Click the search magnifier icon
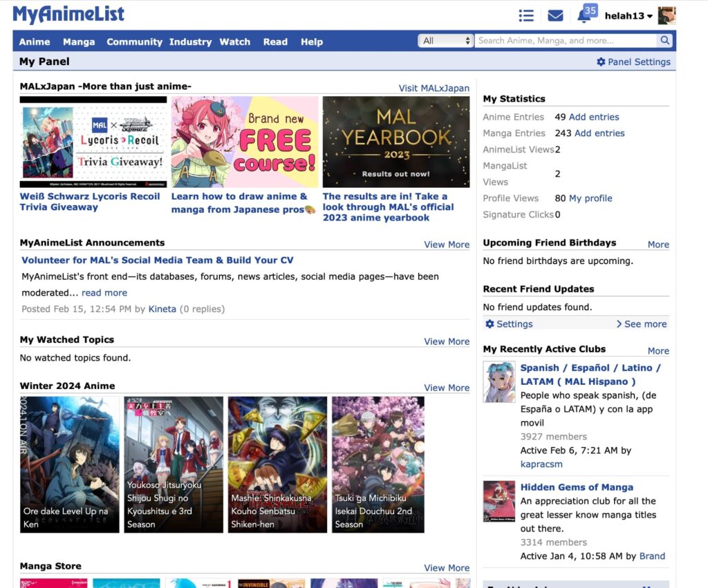The width and height of the screenshot is (708, 588). click(663, 41)
